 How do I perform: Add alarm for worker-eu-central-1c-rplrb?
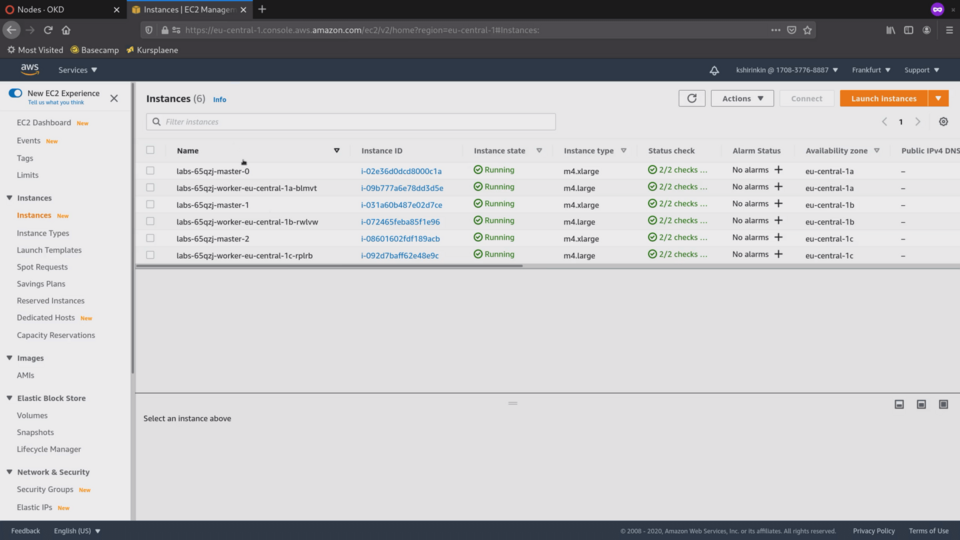778,254
